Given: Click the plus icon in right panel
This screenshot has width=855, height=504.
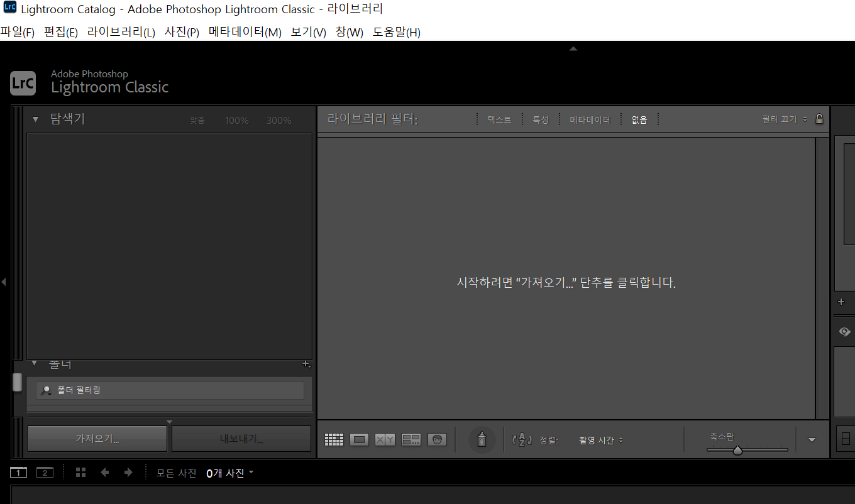Looking at the screenshot, I should [842, 302].
